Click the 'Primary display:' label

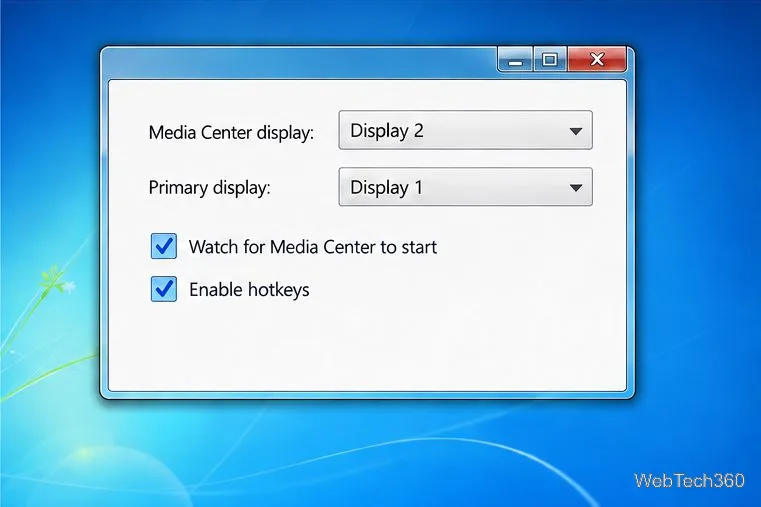209,188
